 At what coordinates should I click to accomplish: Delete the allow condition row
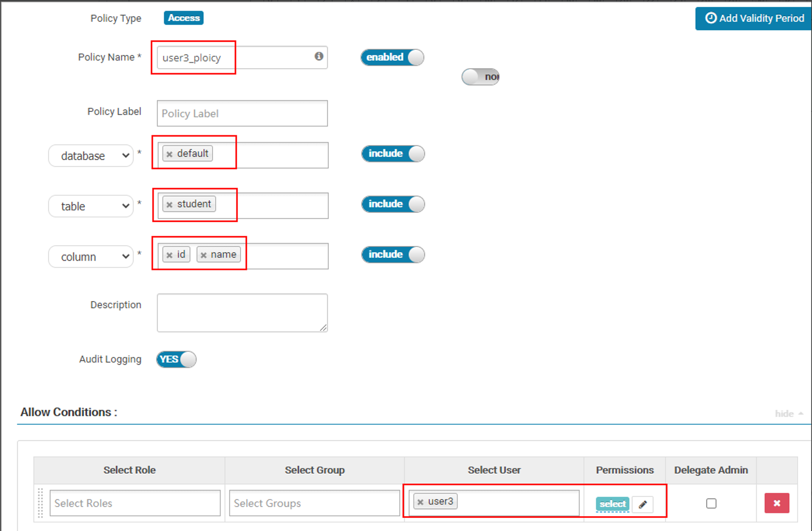coord(777,503)
